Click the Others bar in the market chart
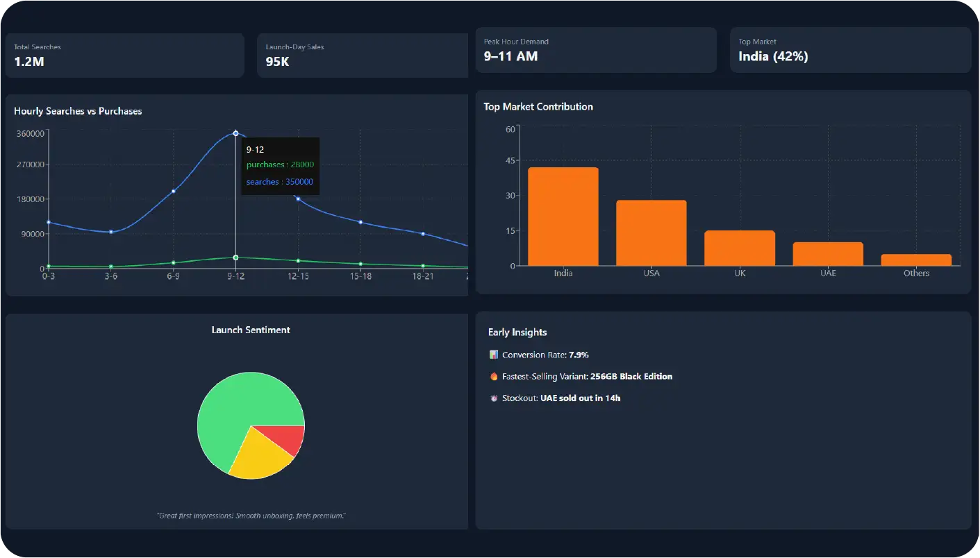Screen dimensions: 980x558 point(915,260)
